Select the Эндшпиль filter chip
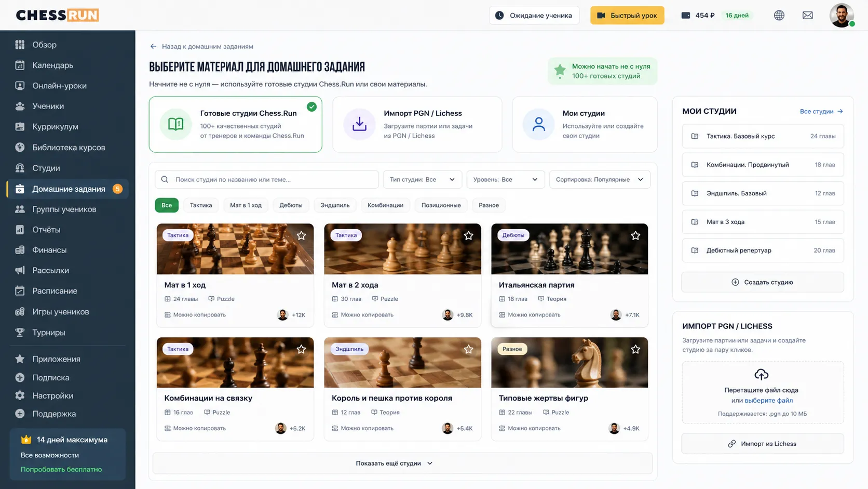The height and width of the screenshot is (489, 868). pos(335,205)
